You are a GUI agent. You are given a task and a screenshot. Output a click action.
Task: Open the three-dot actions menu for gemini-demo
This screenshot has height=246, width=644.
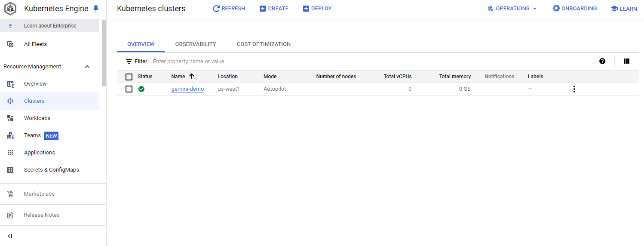(574, 89)
